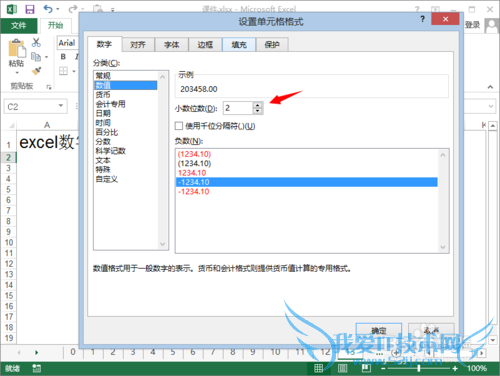Click the user account avatar icon

pos(491,25)
